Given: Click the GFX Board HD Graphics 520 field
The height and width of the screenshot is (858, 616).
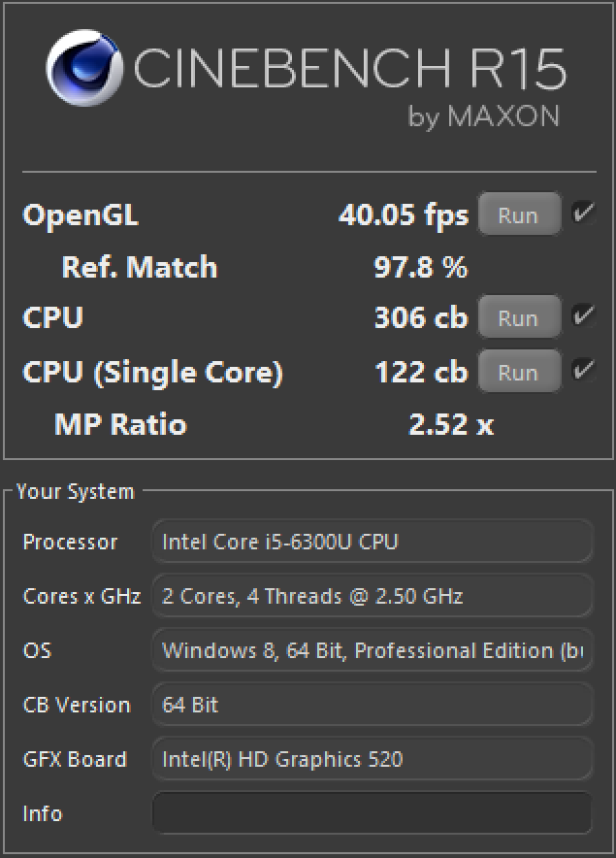Looking at the screenshot, I should point(372,759).
